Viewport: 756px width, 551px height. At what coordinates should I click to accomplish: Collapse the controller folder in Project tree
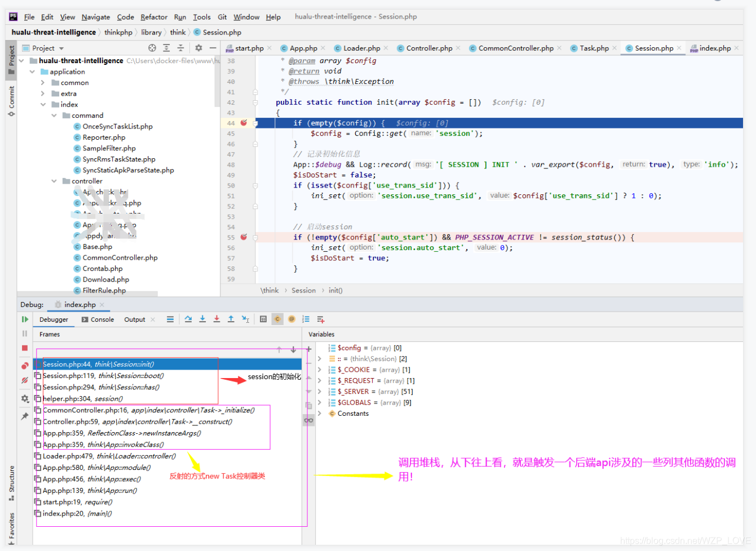click(x=54, y=181)
